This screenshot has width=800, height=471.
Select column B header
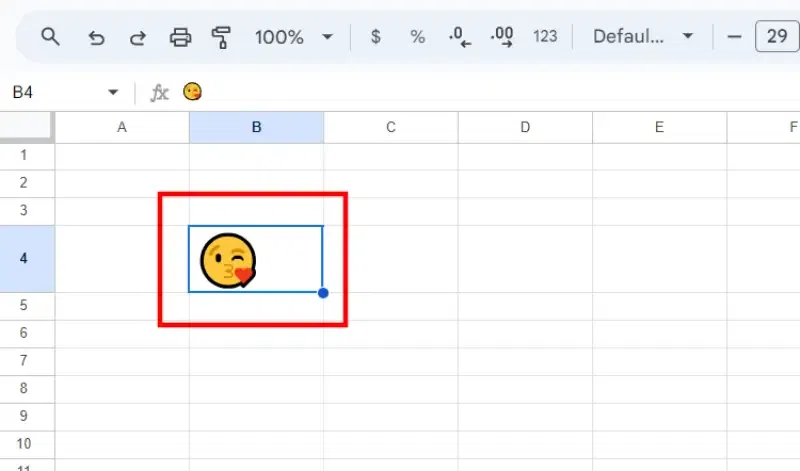(256, 127)
